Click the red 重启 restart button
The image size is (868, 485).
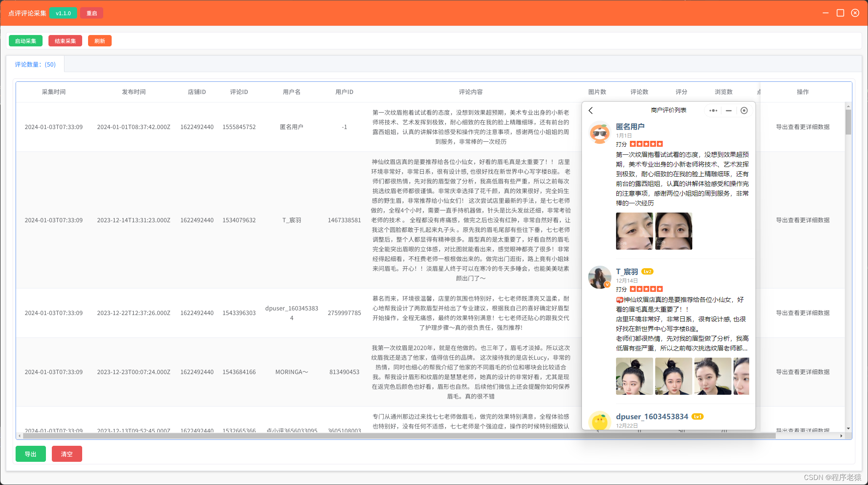coord(91,13)
